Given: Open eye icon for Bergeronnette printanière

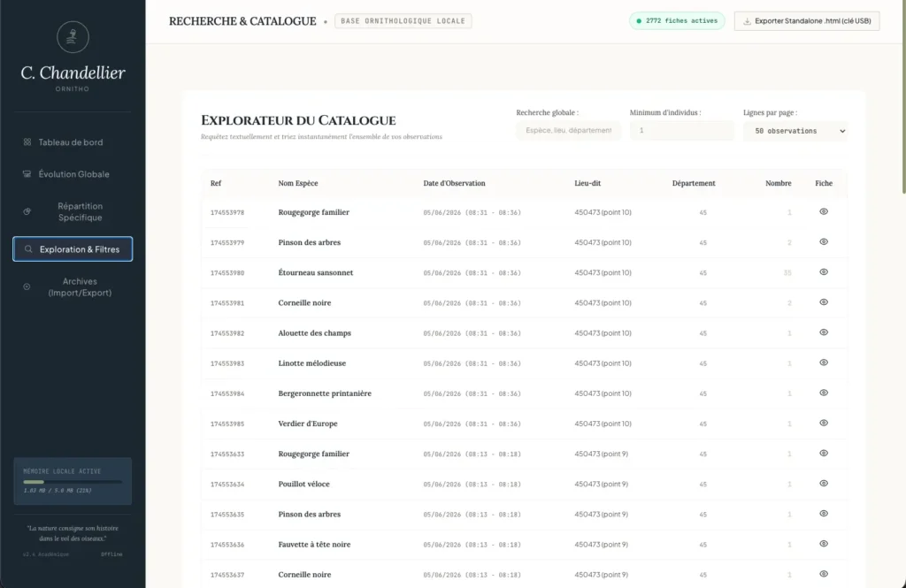Looking at the screenshot, I should point(824,393).
